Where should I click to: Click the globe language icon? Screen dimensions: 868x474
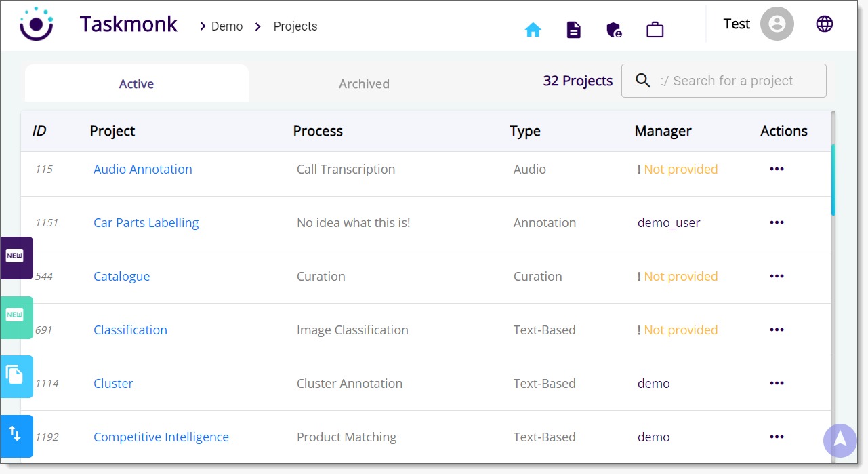point(824,24)
